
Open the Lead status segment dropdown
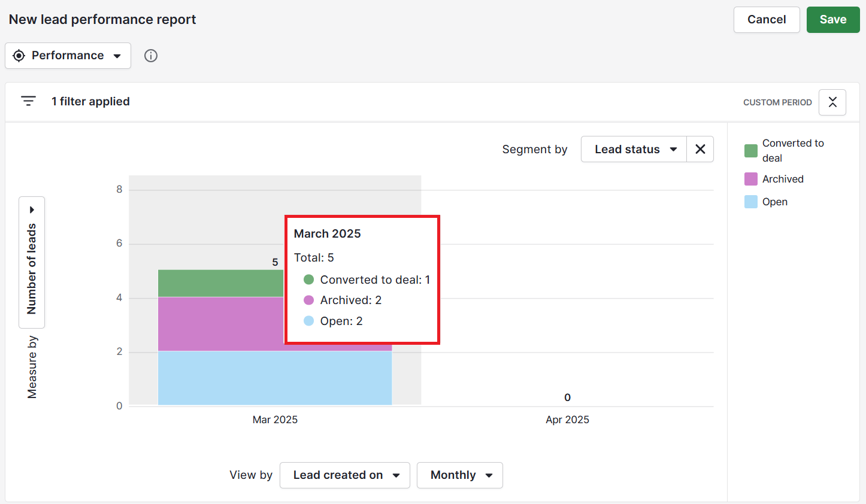pos(633,149)
